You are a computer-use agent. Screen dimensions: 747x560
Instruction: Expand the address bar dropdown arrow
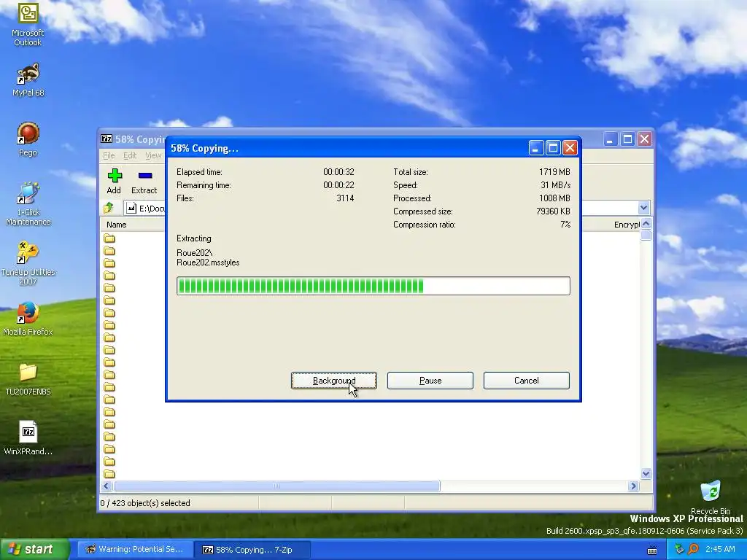coord(643,208)
